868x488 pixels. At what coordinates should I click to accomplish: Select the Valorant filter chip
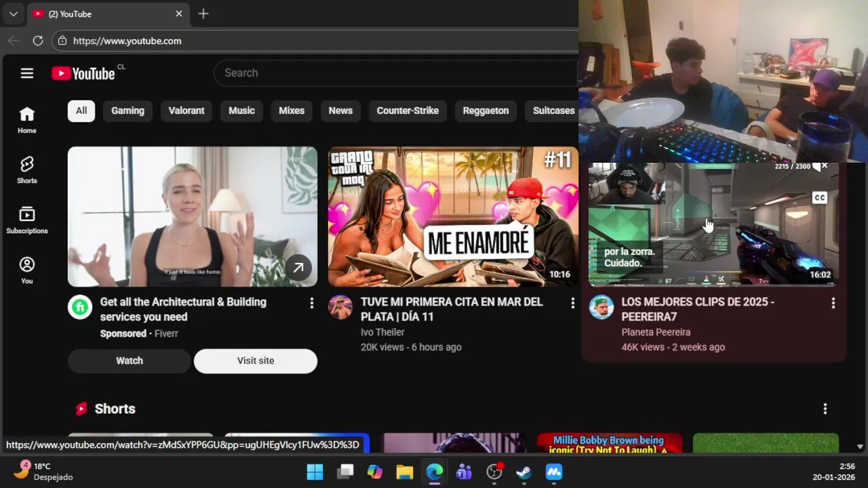click(x=186, y=110)
